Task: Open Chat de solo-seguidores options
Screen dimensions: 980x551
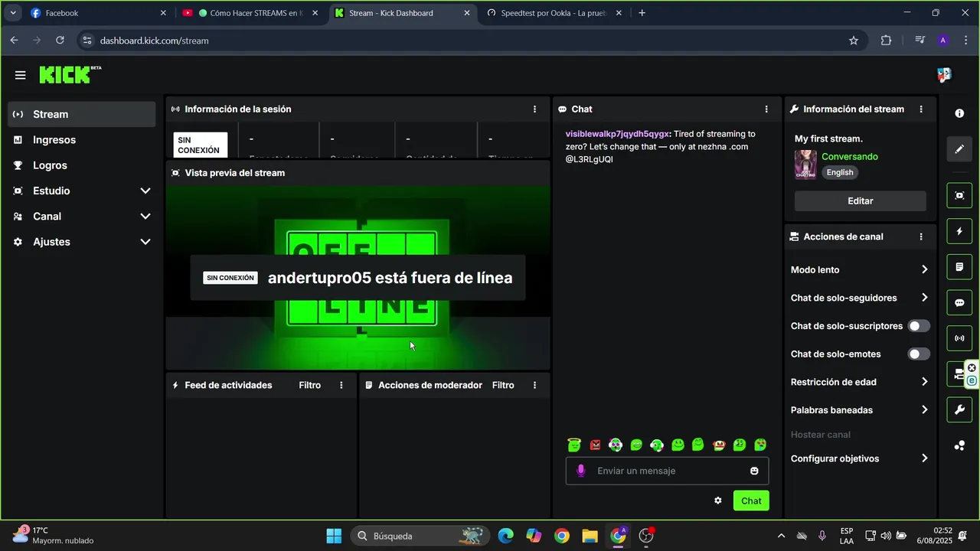Action: [x=860, y=298]
